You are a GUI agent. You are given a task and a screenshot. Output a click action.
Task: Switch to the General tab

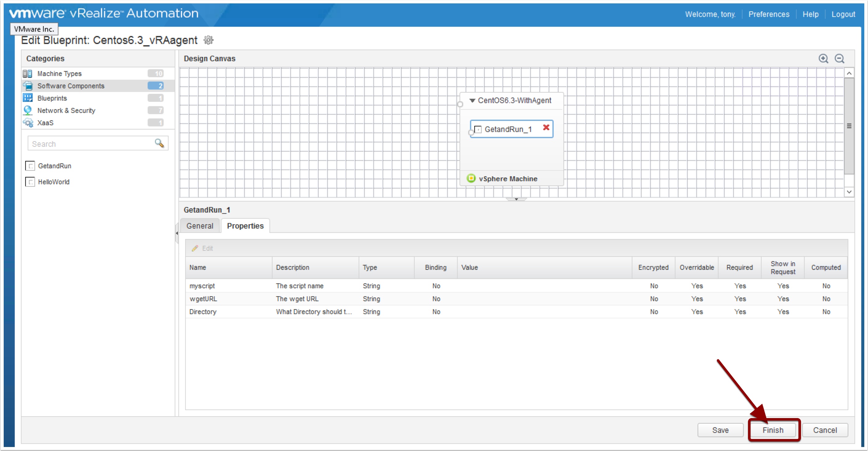pos(200,226)
